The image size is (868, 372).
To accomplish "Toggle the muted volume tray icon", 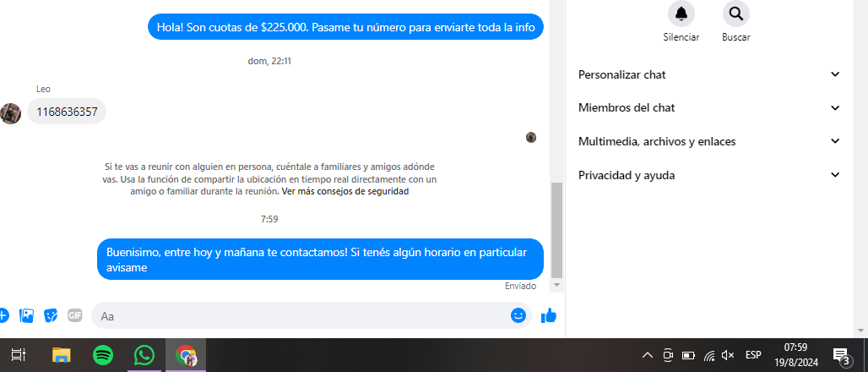I will tap(728, 355).
